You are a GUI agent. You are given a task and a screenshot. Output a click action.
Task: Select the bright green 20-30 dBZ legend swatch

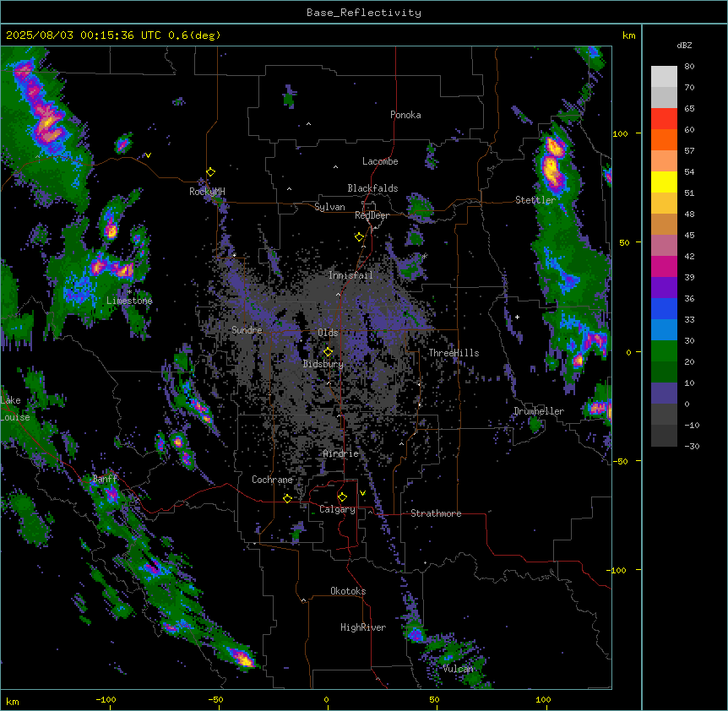664,351
